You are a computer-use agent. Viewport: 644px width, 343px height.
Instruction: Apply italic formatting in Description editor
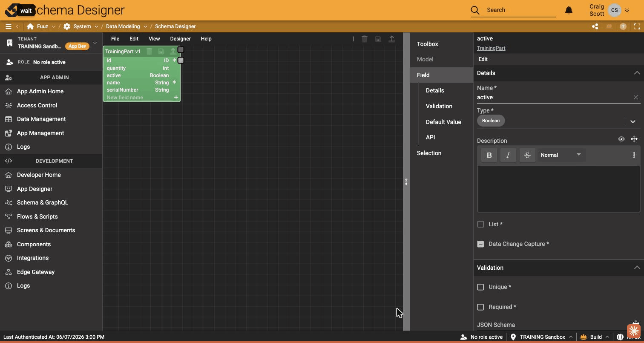[508, 155]
